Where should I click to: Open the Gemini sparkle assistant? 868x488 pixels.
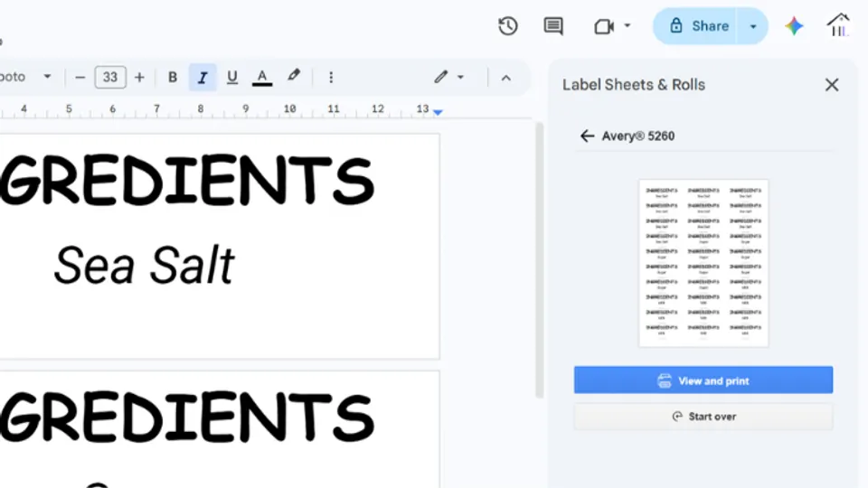[x=794, y=26]
